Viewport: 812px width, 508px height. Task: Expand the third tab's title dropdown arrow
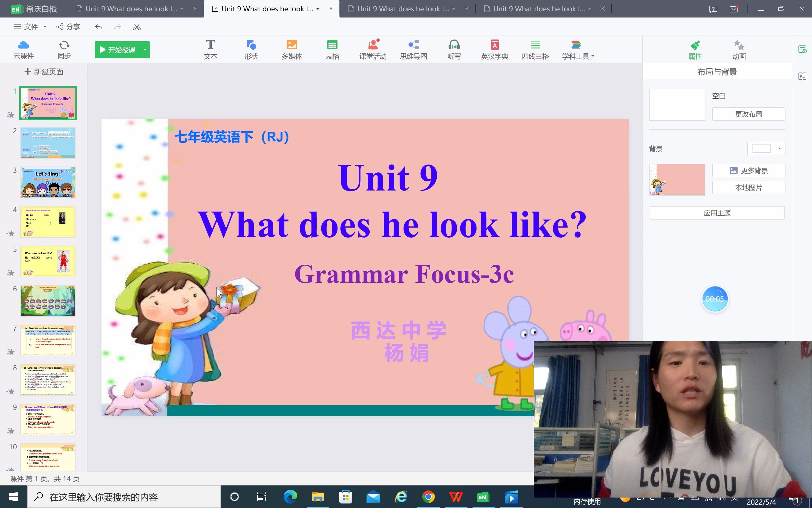click(454, 9)
